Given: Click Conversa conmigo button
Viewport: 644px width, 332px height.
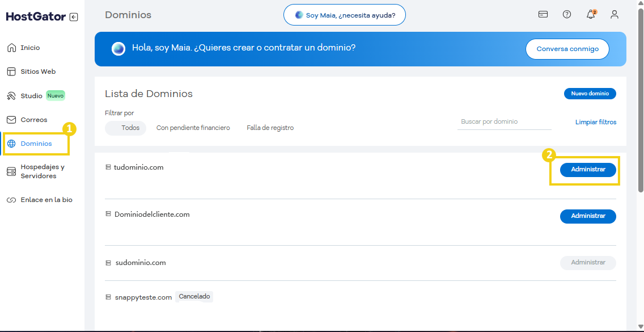Looking at the screenshot, I should tap(567, 49).
